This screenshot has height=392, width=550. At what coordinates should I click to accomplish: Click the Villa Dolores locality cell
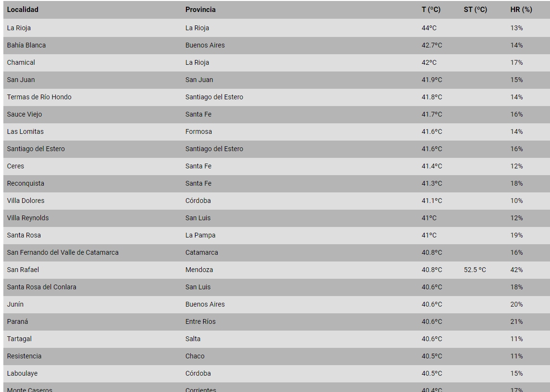tap(25, 201)
